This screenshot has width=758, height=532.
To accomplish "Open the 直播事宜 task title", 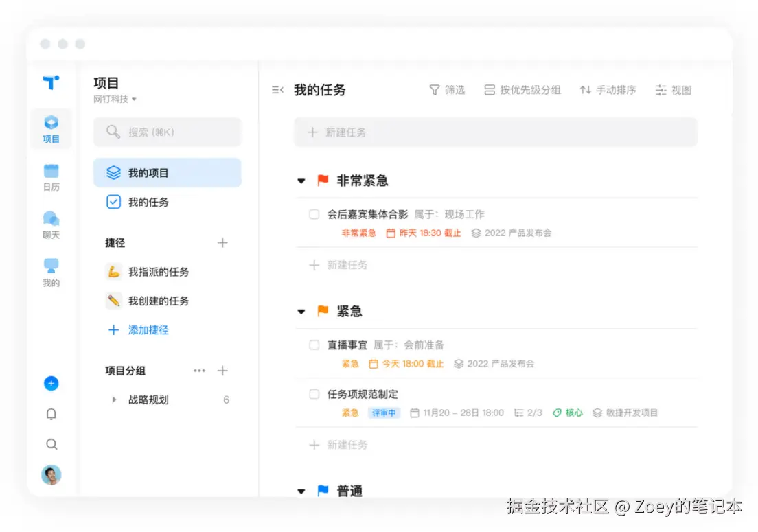I will pyautogui.click(x=347, y=345).
